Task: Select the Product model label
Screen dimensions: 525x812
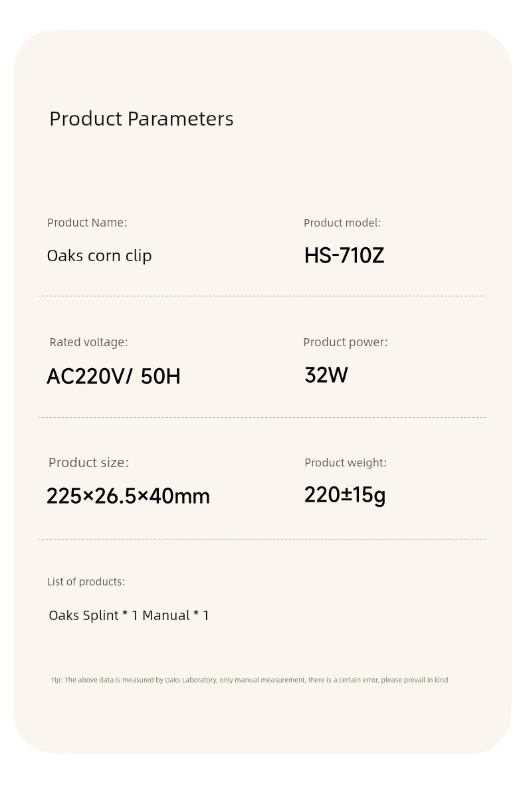Action: coord(342,223)
